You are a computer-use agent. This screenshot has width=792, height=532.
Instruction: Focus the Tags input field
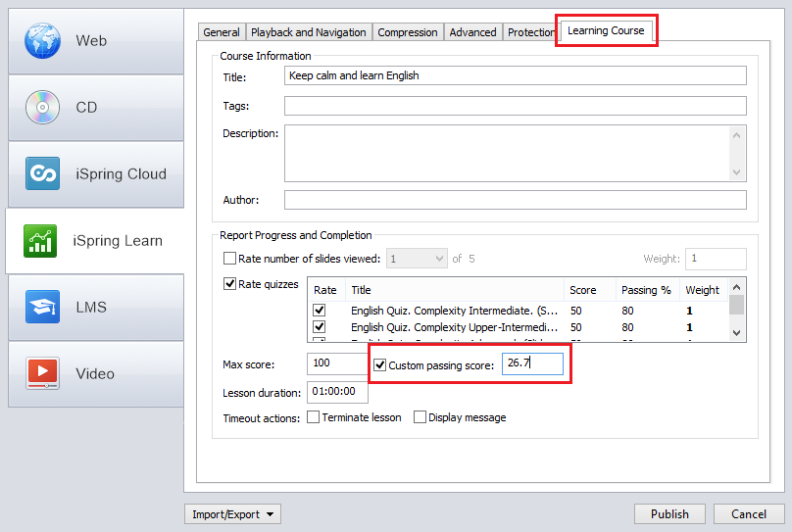click(x=516, y=106)
